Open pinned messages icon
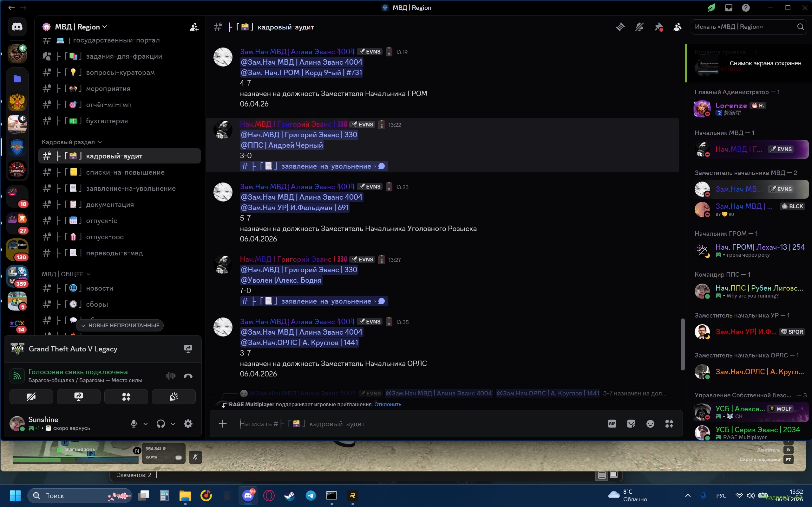Viewport: 812px width, 507px height. click(658, 27)
